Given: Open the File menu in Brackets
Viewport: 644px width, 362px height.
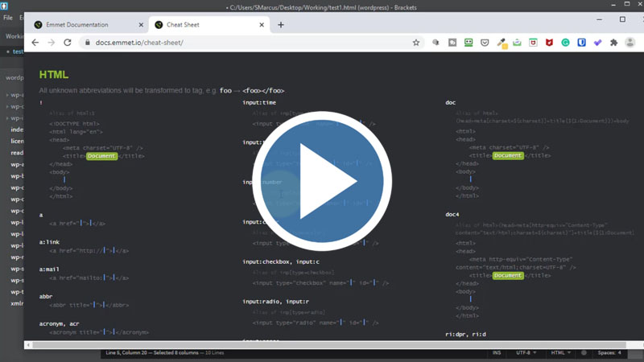Looking at the screenshot, I should pyautogui.click(x=8, y=17).
